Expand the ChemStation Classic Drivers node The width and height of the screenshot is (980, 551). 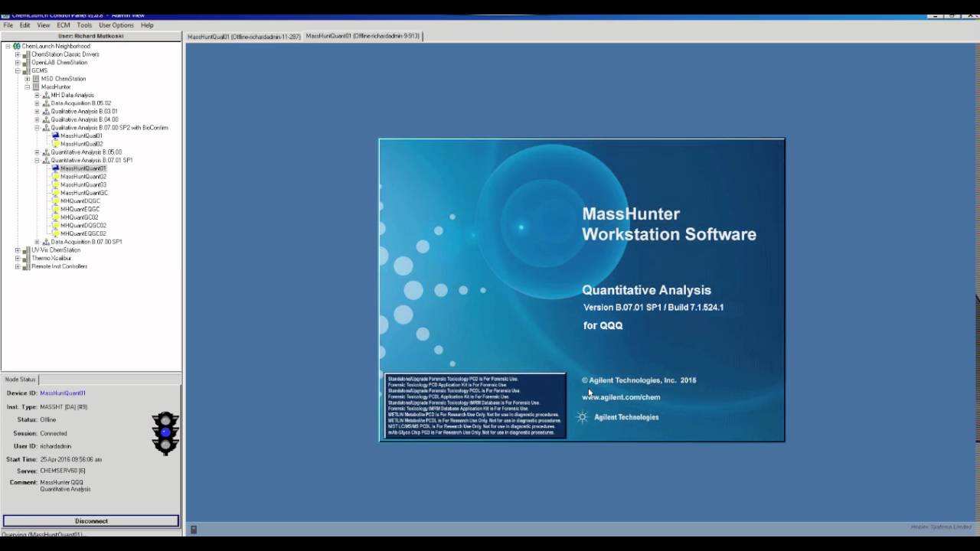coord(18,54)
